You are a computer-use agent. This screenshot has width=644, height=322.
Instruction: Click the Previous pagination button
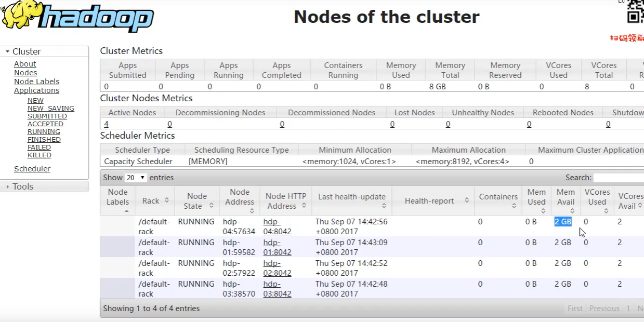[x=604, y=308]
